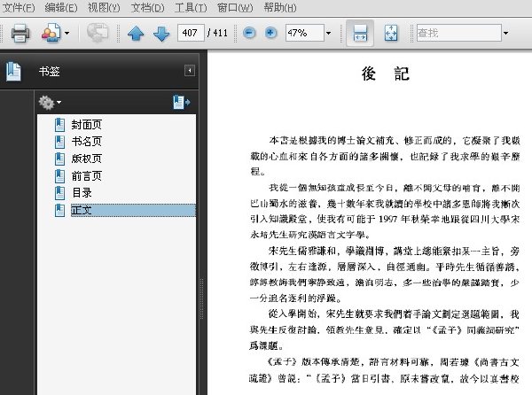Open the 窗口(W) menu
The width and height of the screenshot is (532, 395).
click(x=235, y=7)
